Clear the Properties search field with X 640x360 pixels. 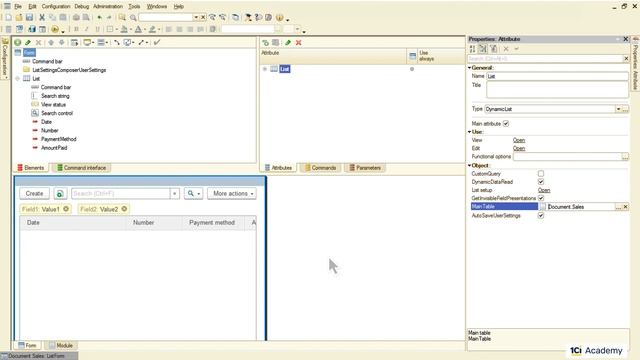click(x=626, y=59)
